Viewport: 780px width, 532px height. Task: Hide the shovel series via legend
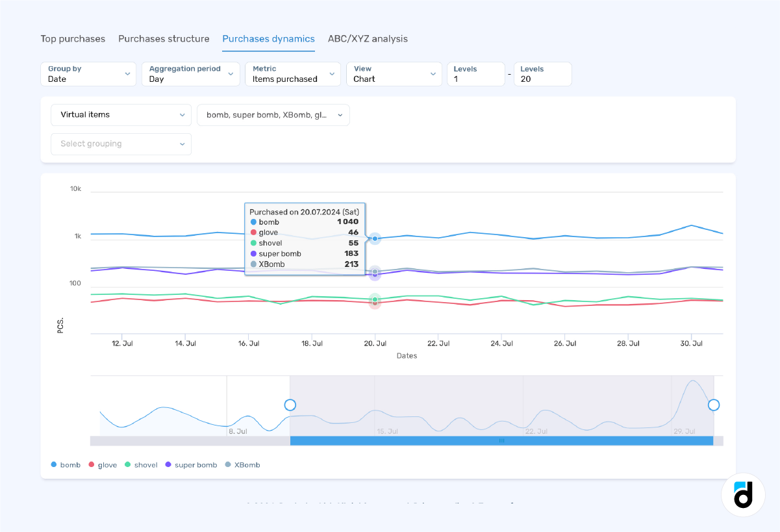(x=141, y=464)
